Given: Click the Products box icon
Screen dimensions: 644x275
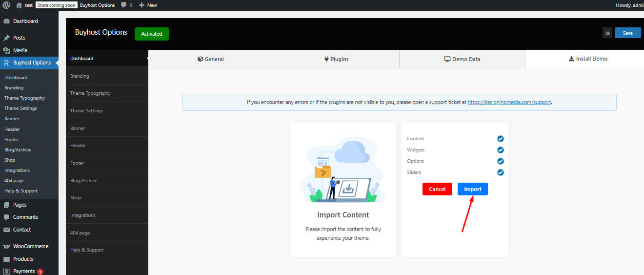Looking at the screenshot, I should tap(6, 259).
